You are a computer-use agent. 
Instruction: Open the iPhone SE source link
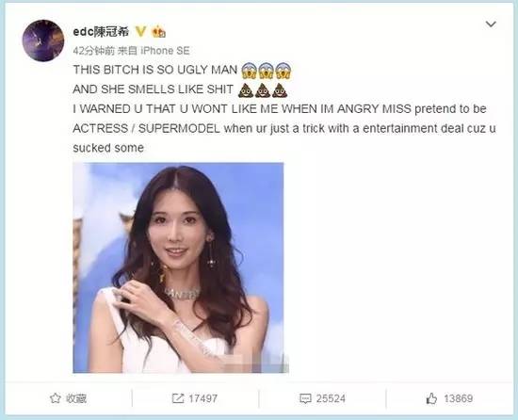(x=165, y=51)
